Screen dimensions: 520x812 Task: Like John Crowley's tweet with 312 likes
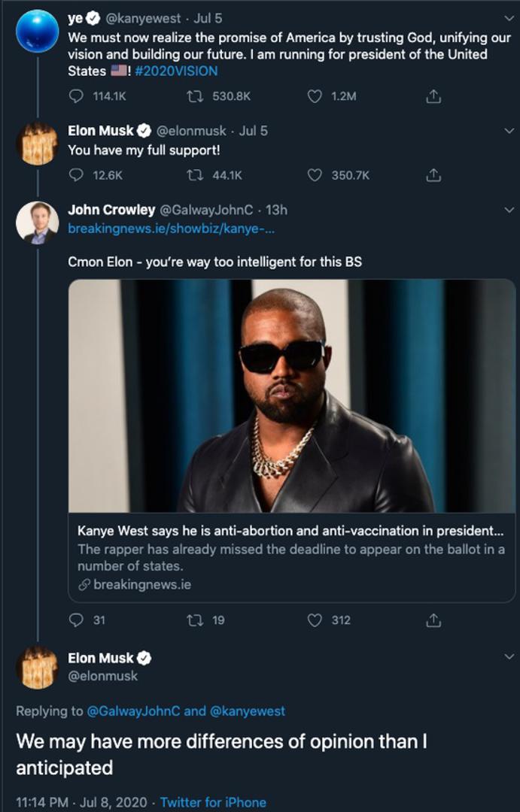[315, 620]
